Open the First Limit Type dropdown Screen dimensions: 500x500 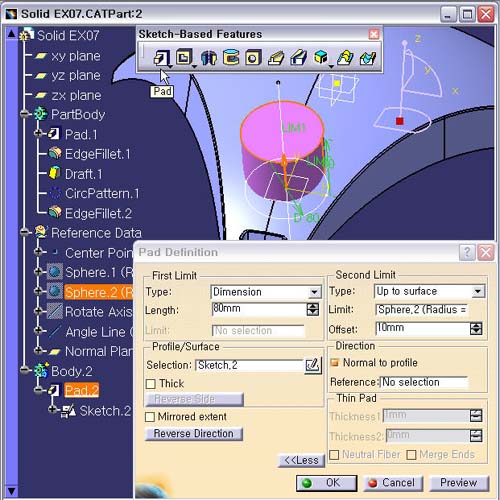pyautogui.click(x=314, y=293)
